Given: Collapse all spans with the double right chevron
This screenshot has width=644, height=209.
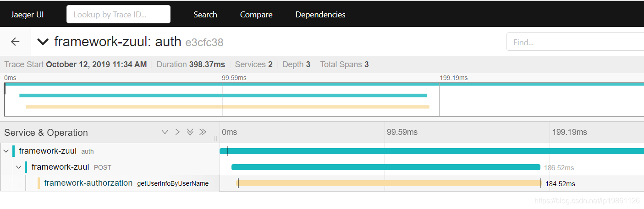Looking at the screenshot, I should click(x=203, y=132).
